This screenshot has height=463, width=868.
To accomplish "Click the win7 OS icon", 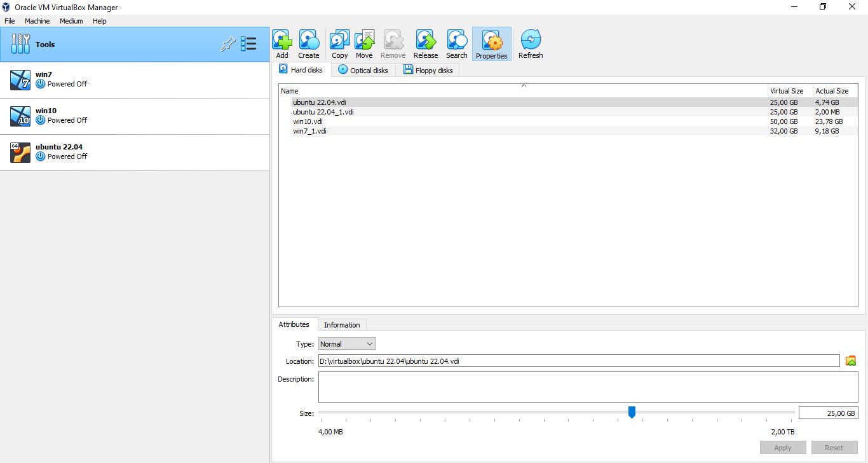I will 20,80.
